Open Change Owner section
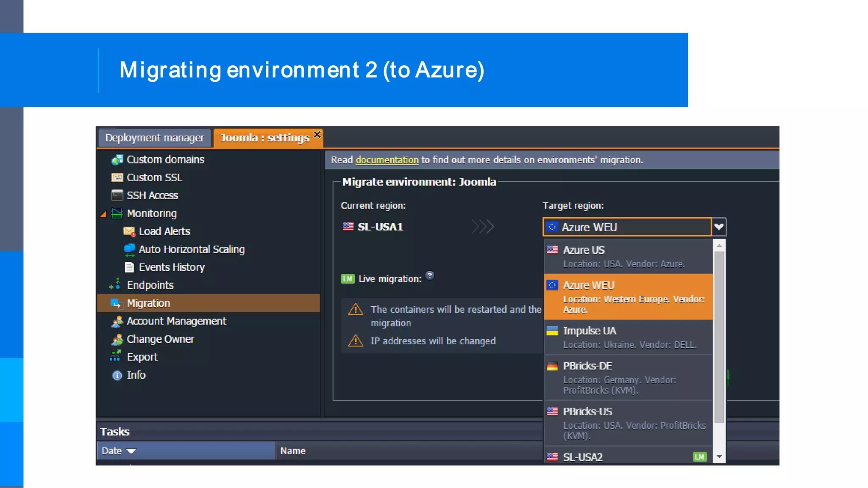Viewport: 868px width, 488px height. point(161,339)
